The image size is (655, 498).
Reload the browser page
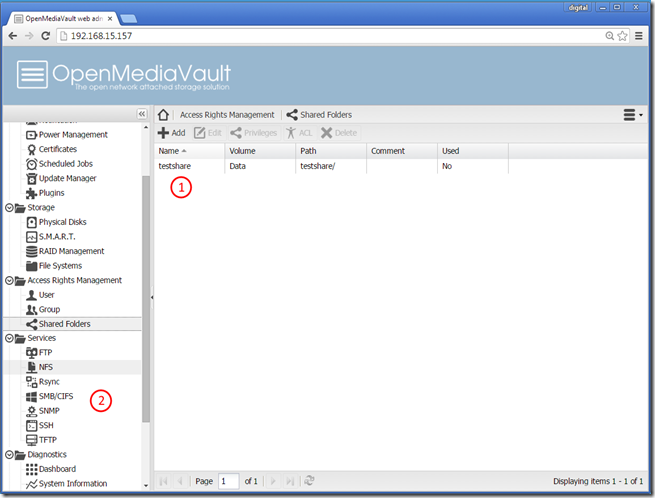tap(46, 36)
